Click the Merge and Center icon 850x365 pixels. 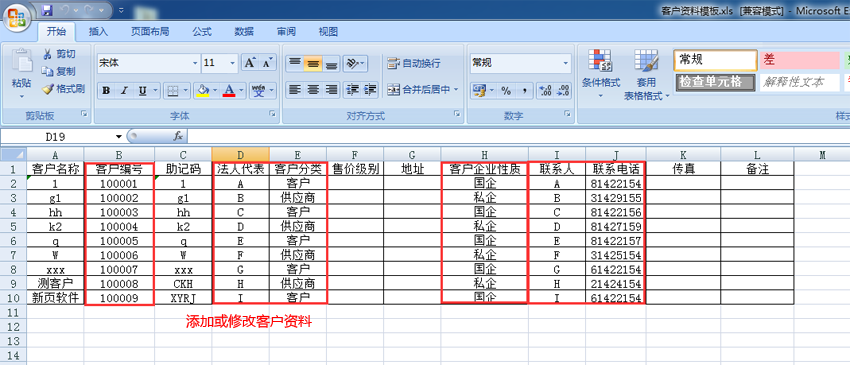(393, 89)
